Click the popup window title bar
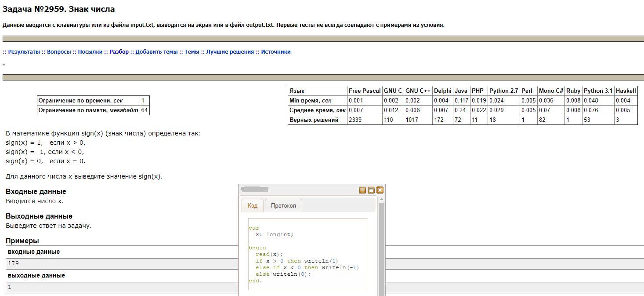The height and width of the screenshot is (296, 644). [308, 190]
